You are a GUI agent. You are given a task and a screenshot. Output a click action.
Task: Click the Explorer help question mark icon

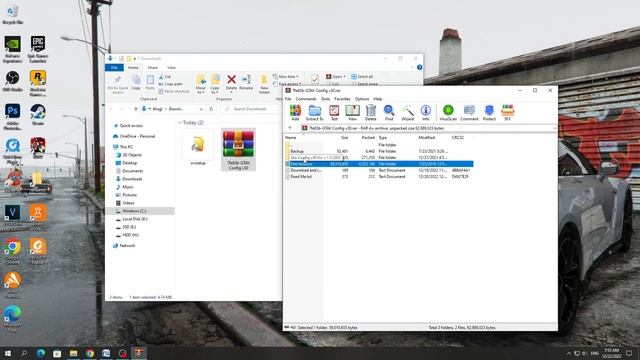[419, 67]
